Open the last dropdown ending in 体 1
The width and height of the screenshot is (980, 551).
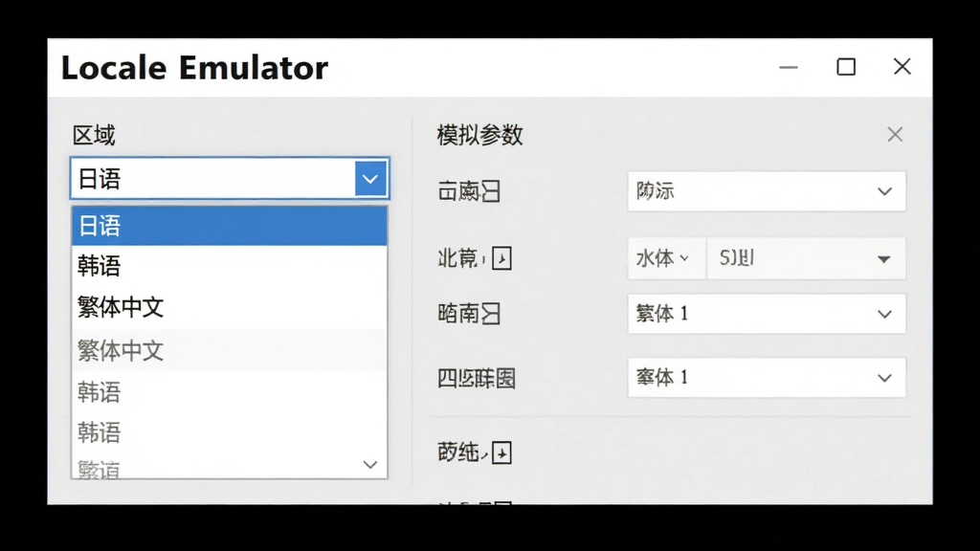click(767, 377)
